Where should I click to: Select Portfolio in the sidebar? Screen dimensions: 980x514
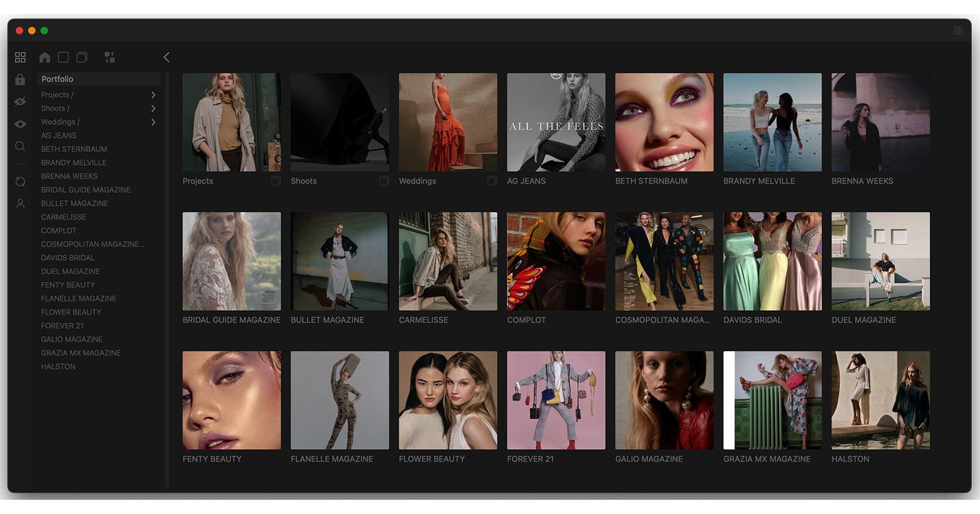pos(99,79)
